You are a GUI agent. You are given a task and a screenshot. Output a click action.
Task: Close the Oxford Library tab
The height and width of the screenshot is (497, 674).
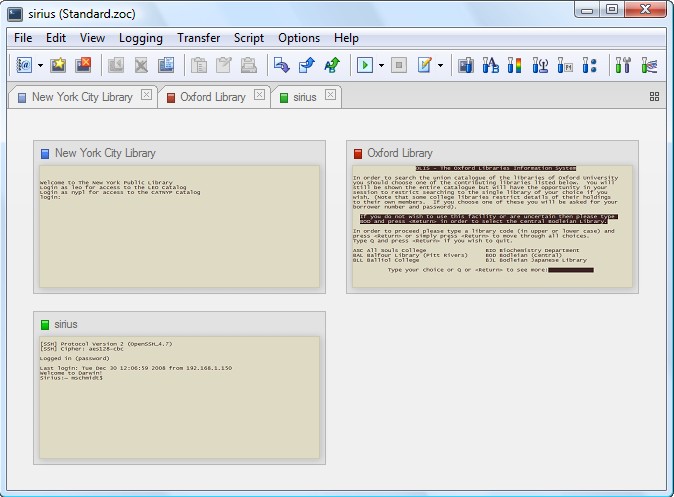pos(259,95)
